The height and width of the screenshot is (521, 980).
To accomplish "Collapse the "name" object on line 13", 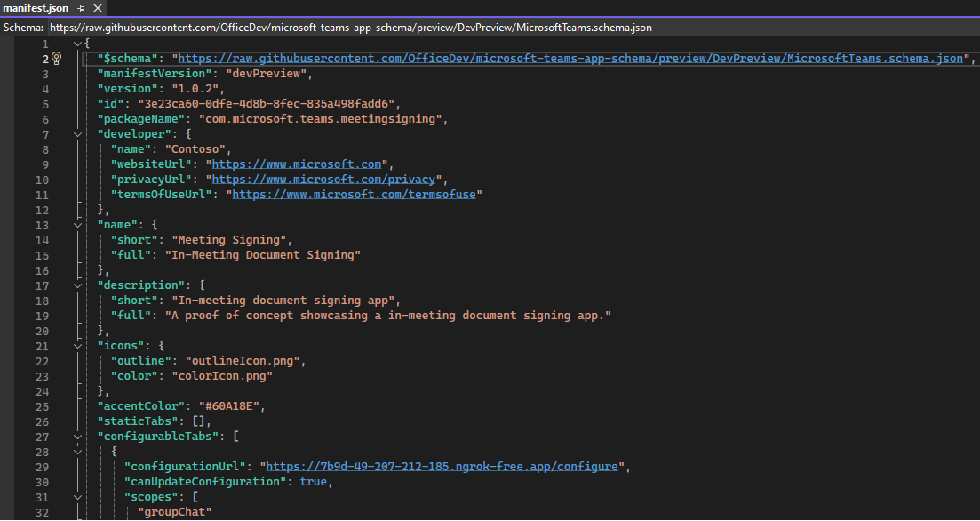I will click(x=77, y=225).
